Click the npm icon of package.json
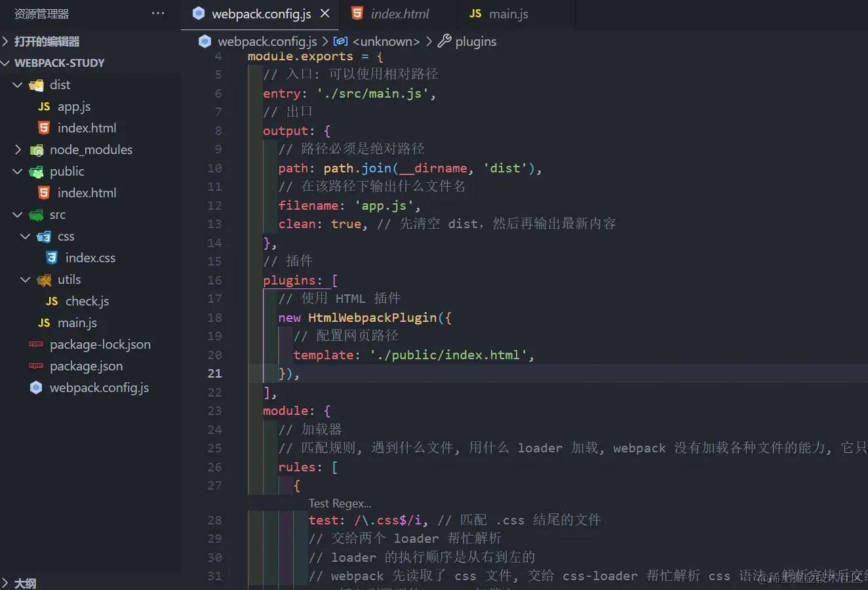This screenshot has height=590, width=868. pyautogui.click(x=36, y=366)
